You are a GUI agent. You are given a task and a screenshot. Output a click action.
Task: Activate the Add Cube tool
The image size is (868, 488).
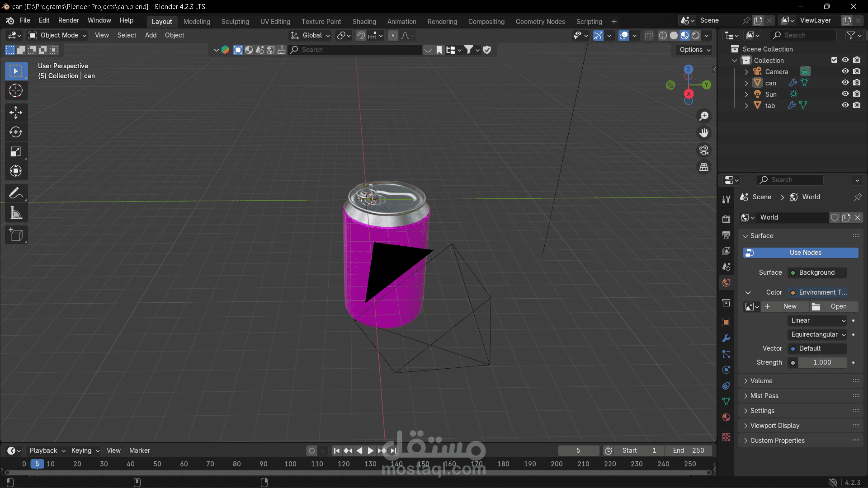coord(16,235)
